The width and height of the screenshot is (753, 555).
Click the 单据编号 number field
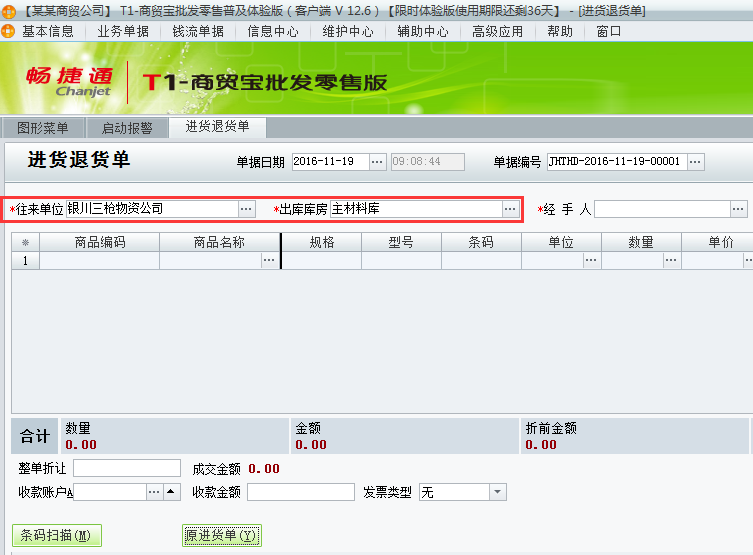coord(617,162)
